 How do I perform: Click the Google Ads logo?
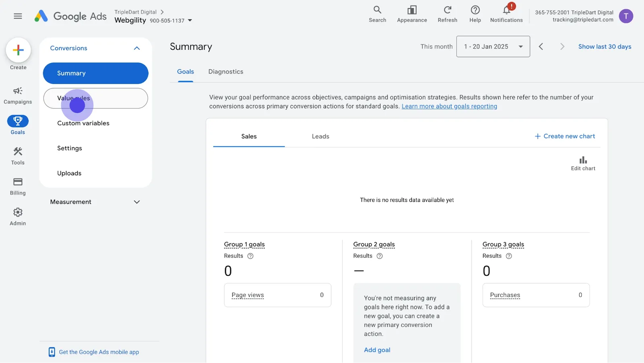[70, 16]
